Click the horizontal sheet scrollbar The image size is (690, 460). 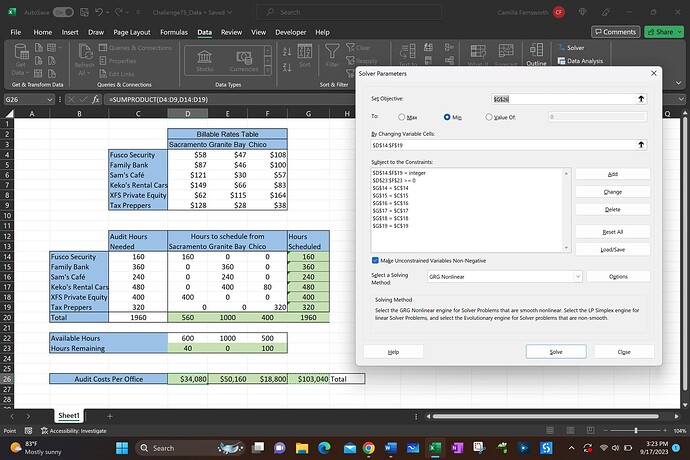(546, 416)
